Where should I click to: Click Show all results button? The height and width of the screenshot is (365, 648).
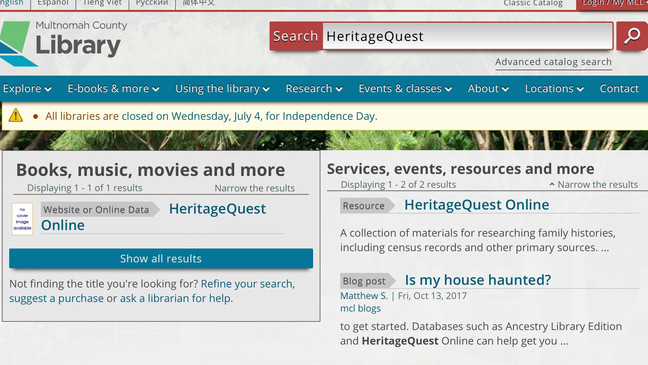point(161,259)
